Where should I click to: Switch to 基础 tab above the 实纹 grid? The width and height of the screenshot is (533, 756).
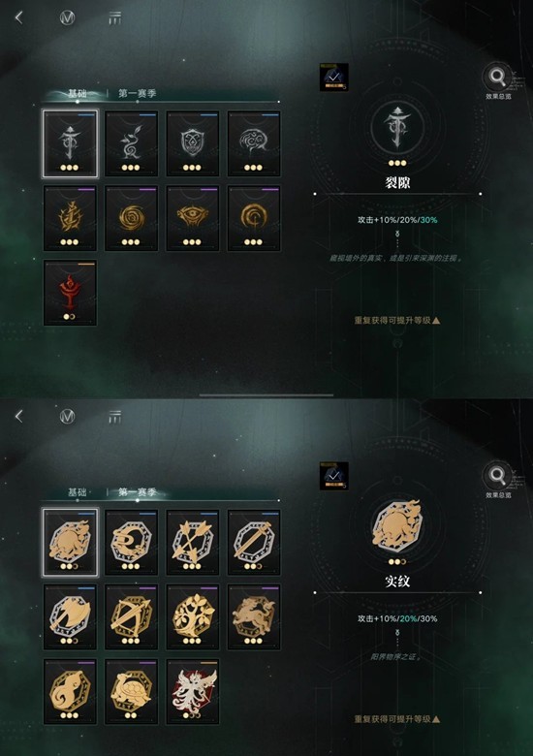(x=77, y=492)
